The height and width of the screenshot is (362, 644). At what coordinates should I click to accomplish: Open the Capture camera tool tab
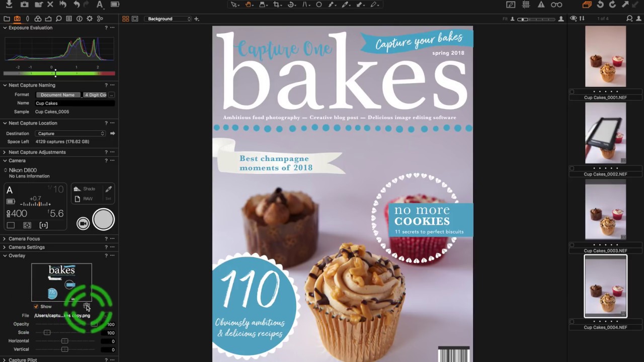click(x=17, y=19)
